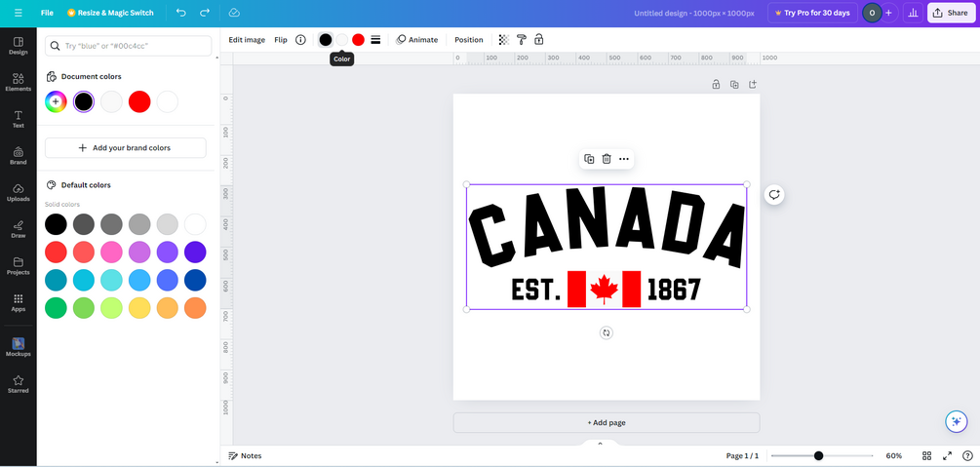Viewport: 980px width, 467px height.
Task: Open the Projects sidebar panel
Action: click(19, 266)
